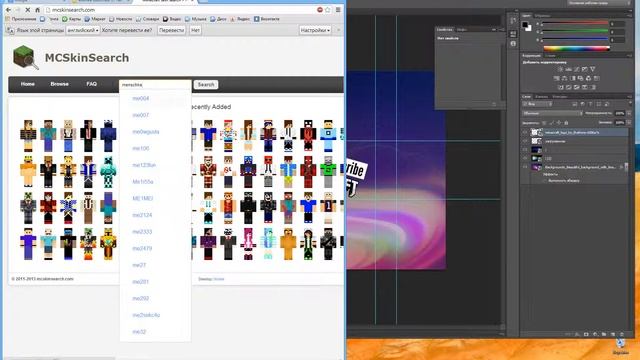
Task: Click the skin search input field
Action: tap(155, 84)
